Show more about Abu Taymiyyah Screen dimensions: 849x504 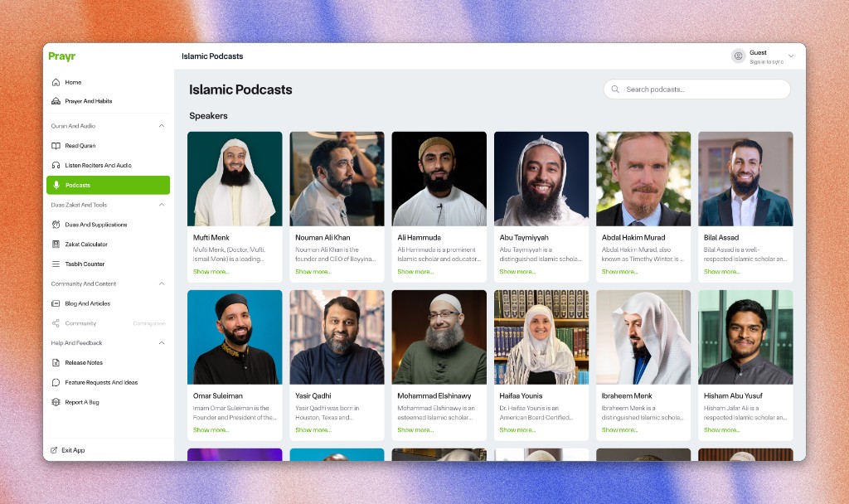coord(517,272)
